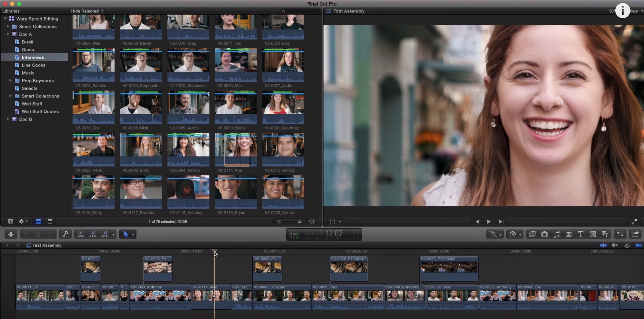
Task: Select the V2-0063_P1300360 connected clip
Action: [449, 268]
